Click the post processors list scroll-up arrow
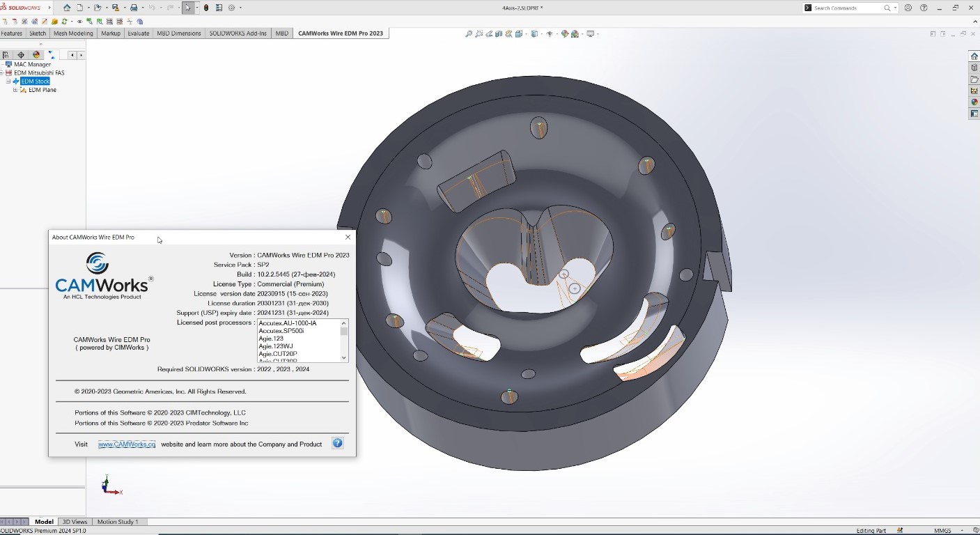The width and height of the screenshot is (980, 535). [344, 323]
